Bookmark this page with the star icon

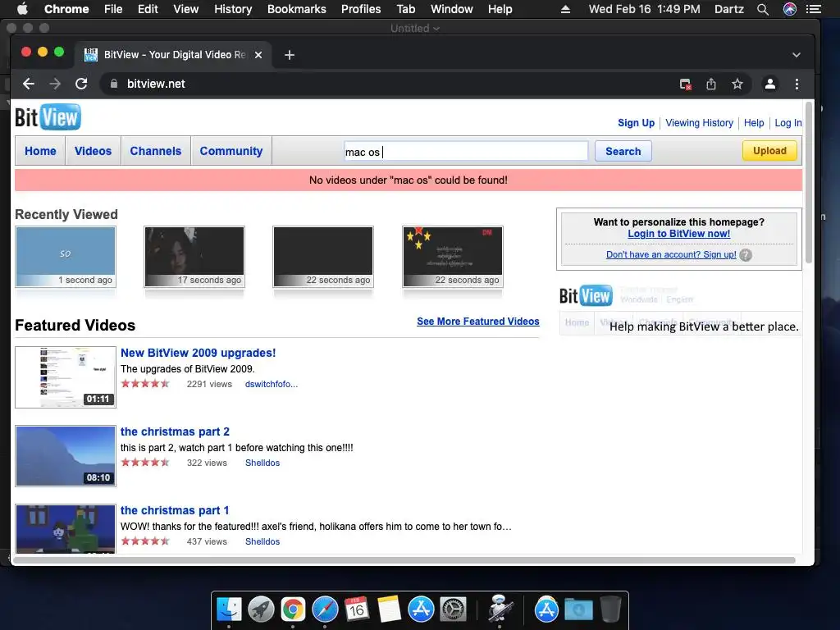click(737, 84)
